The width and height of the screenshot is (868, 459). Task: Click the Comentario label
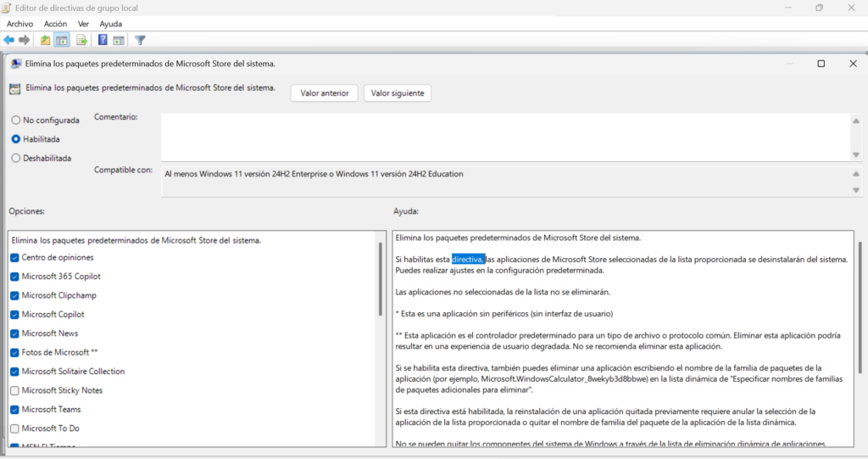(115, 117)
